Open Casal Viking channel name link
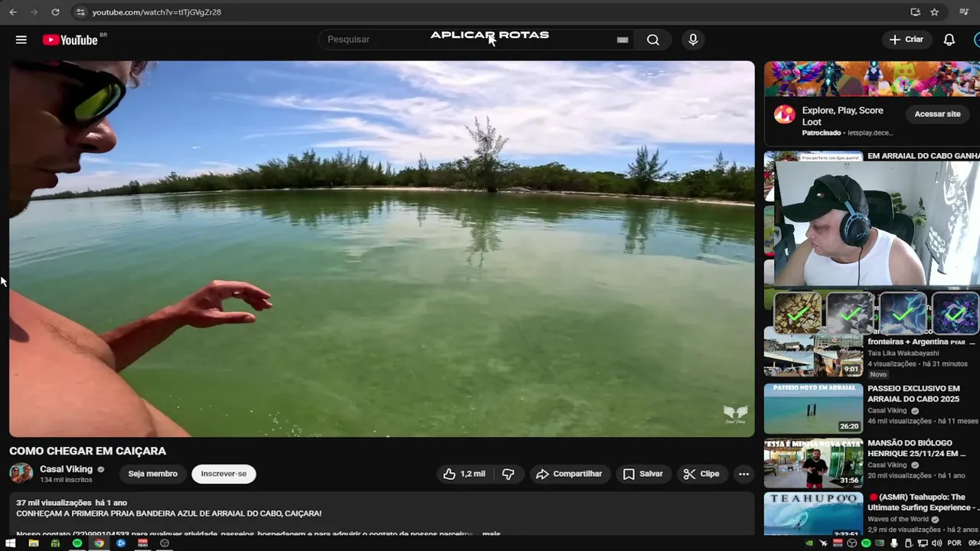The height and width of the screenshot is (551, 980). tap(66, 469)
